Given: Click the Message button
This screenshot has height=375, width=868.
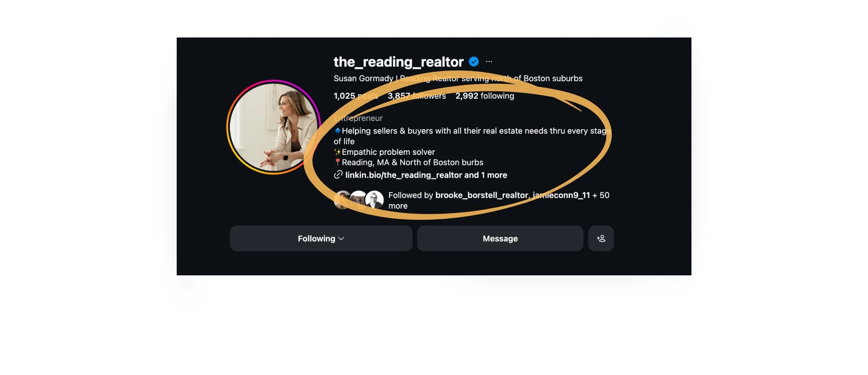Looking at the screenshot, I should tap(500, 239).
